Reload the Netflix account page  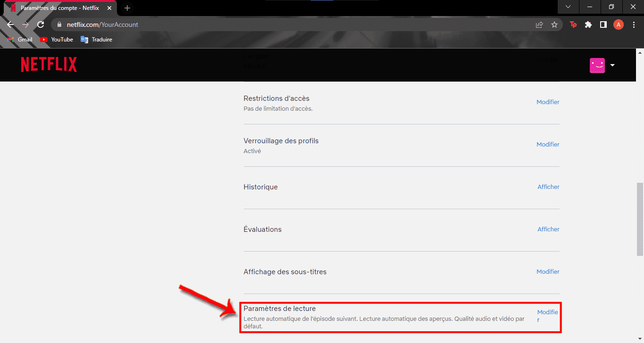pyautogui.click(x=41, y=24)
